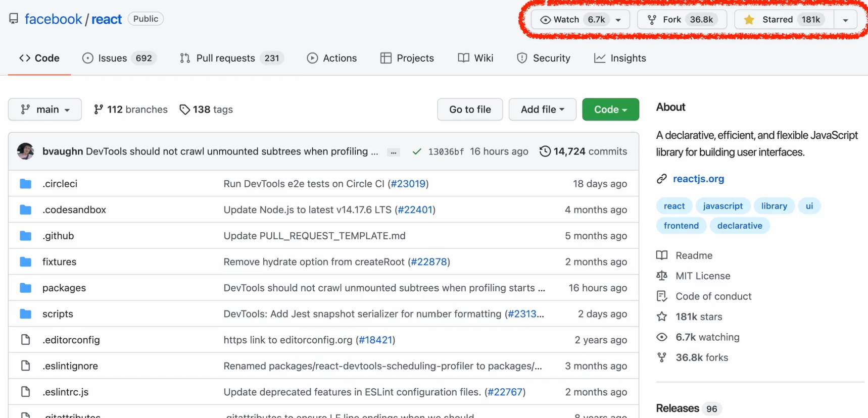Click the Go to file button

coord(470,110)
